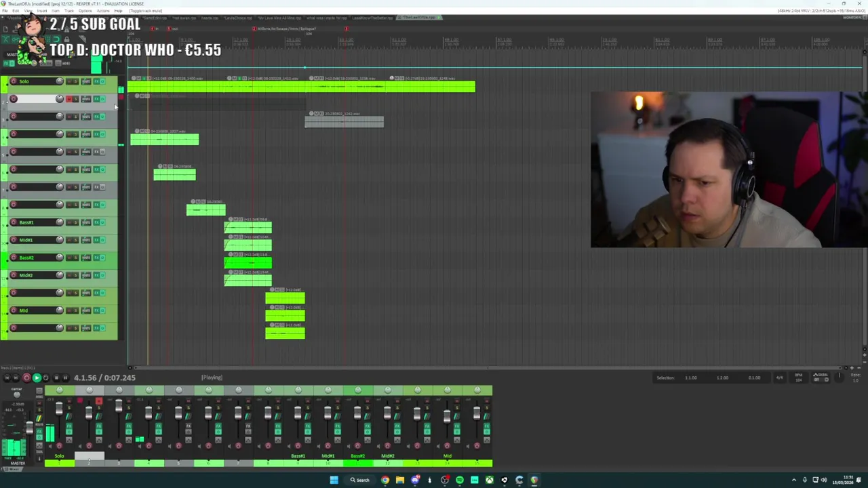Click the 4/4 time signature field

[x=779, y=378]
